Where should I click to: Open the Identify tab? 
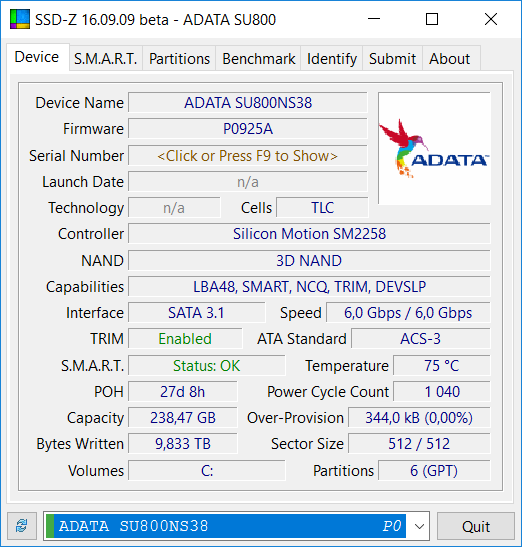click(332, 59)
